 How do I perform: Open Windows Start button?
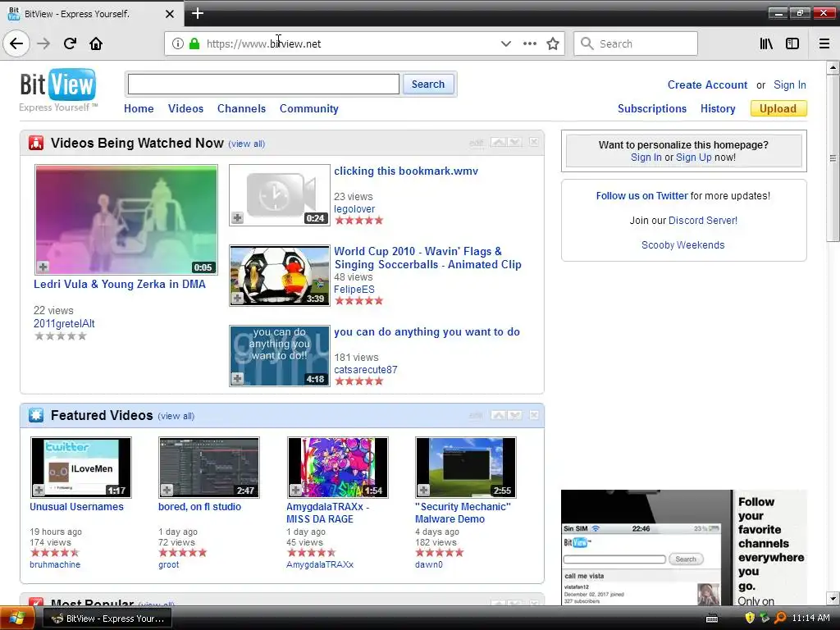click(17, 619)
